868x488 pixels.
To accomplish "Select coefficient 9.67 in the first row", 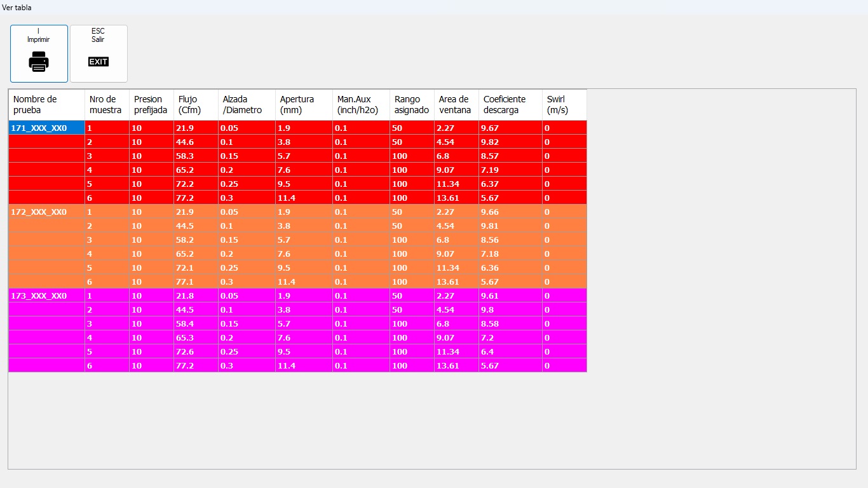I will point(510,128).
